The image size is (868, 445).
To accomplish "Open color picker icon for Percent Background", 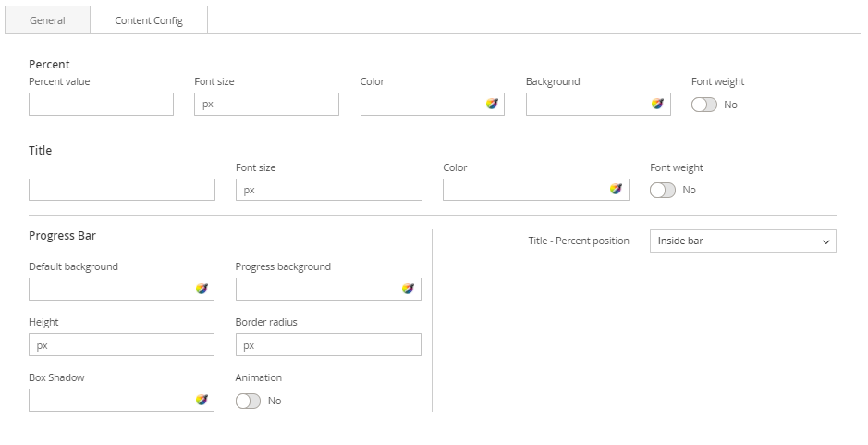I will (657, 105).
